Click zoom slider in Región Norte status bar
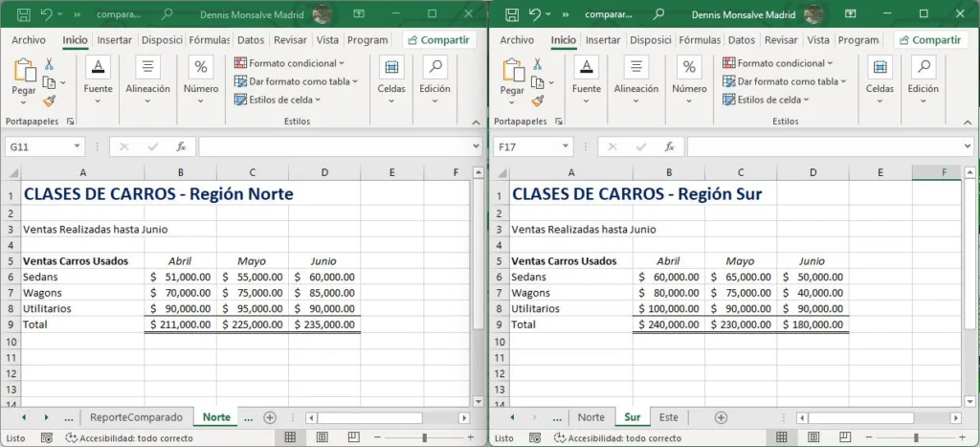This screenshot has height=447, width=980. [x=426, y=437]
